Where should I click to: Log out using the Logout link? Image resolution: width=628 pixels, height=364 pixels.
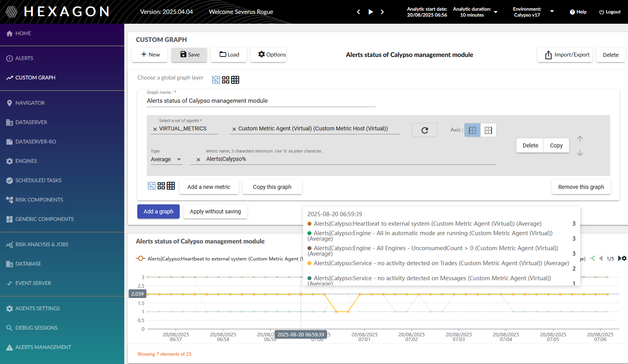[x=610, y=12]
